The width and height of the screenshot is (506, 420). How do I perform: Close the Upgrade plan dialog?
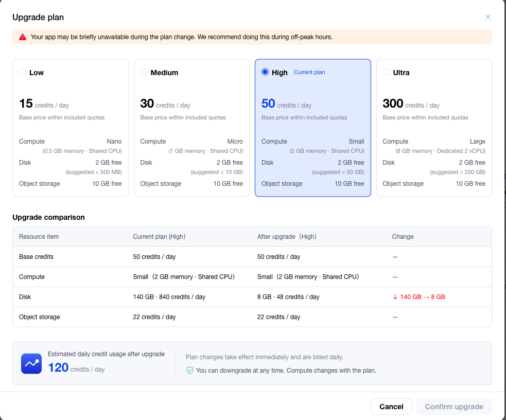[487, 17]
